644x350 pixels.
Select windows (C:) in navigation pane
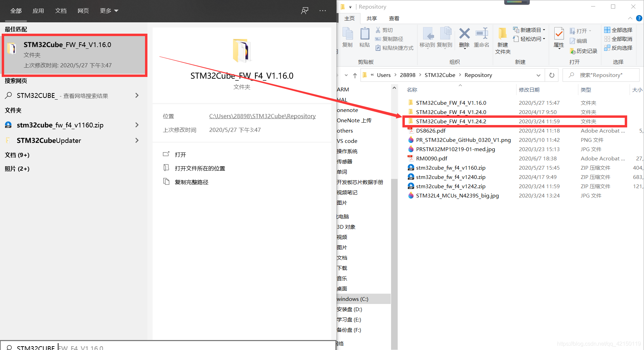coord(364,299)
